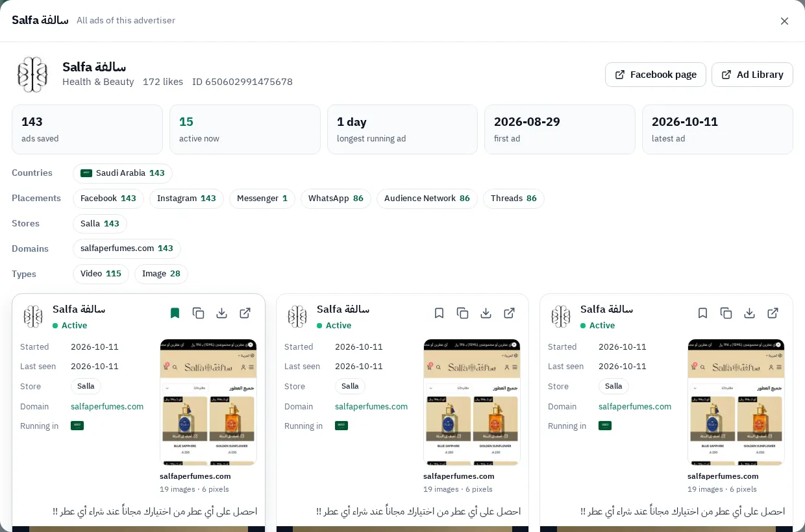This screenshot has height=532, width=805.
Task: Show only Image type ads
Action: tap(161, 274)
